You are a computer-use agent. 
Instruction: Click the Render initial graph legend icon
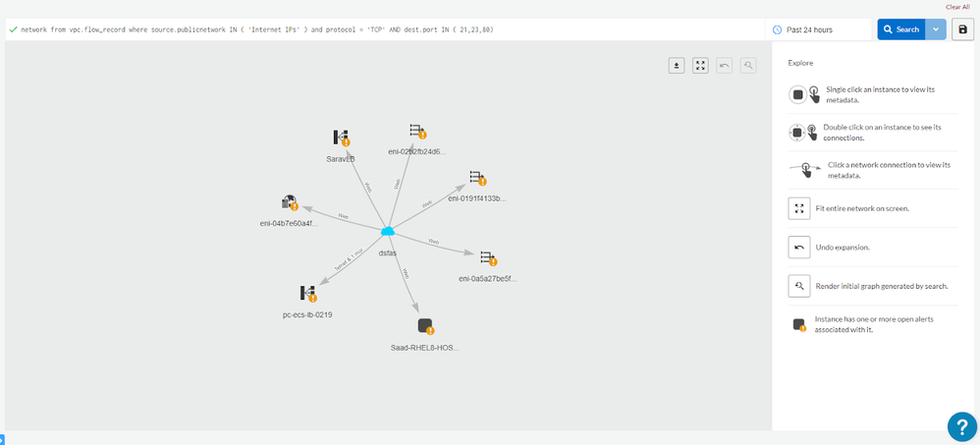point(798,286)
